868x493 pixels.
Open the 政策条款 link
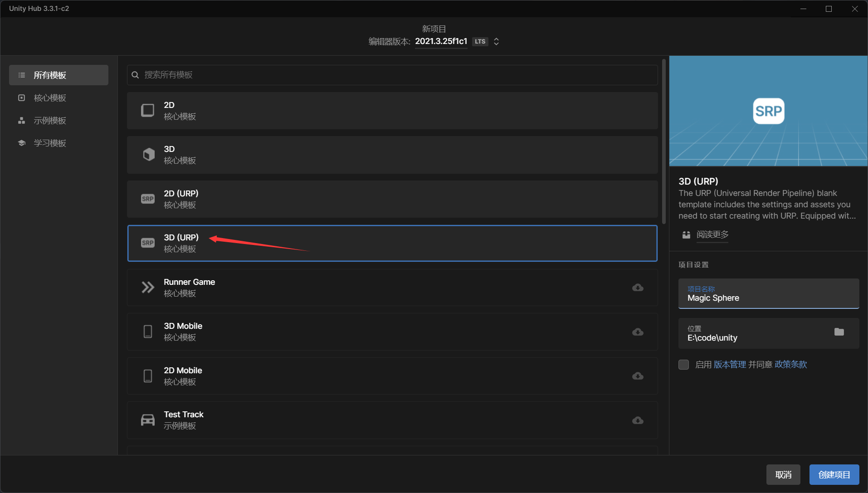click(790, 365)
